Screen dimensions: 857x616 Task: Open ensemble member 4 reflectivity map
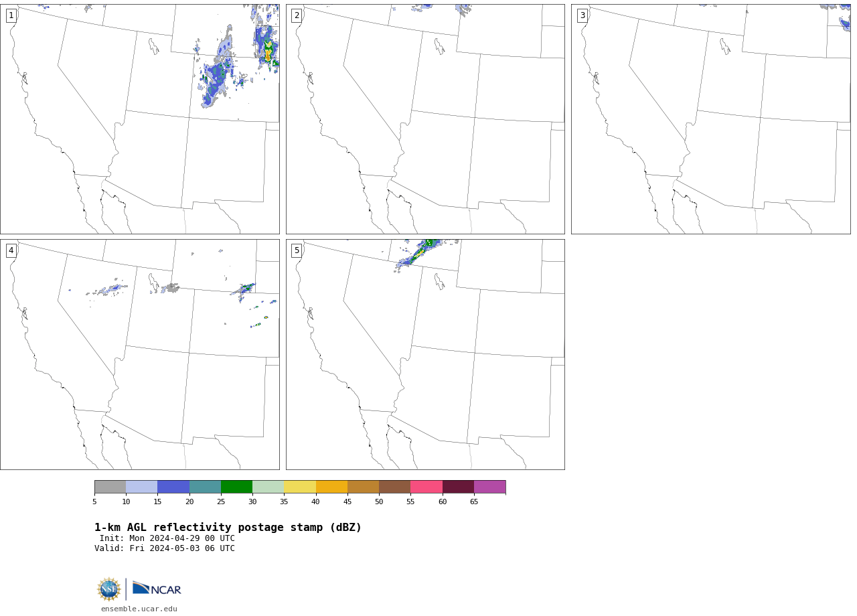(139, 354)
